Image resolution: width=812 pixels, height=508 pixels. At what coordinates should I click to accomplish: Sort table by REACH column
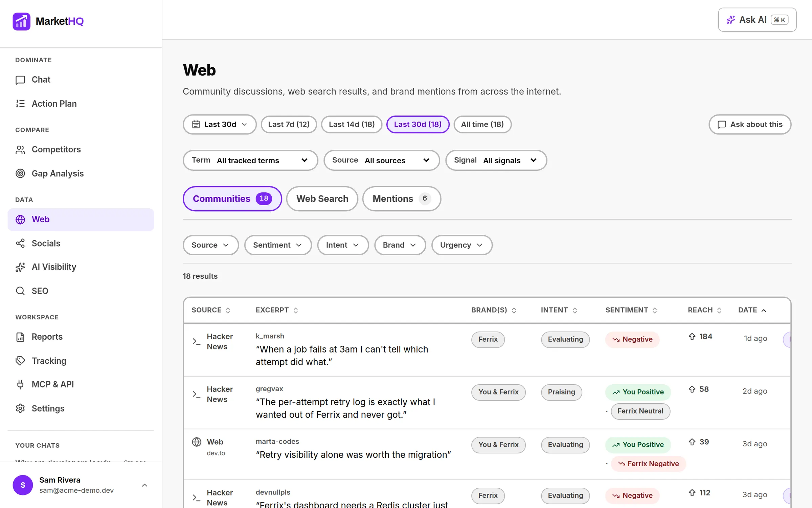(705, 310)
